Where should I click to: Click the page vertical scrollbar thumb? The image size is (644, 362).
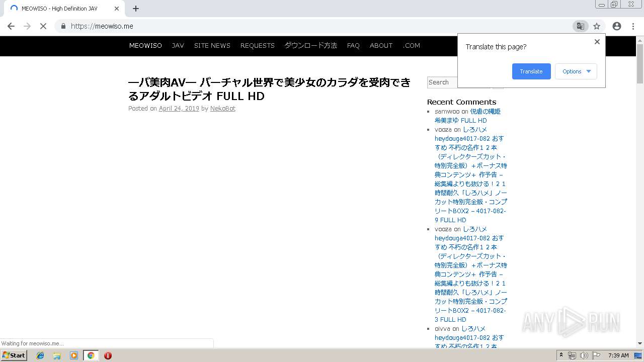(x=640, y=64)
